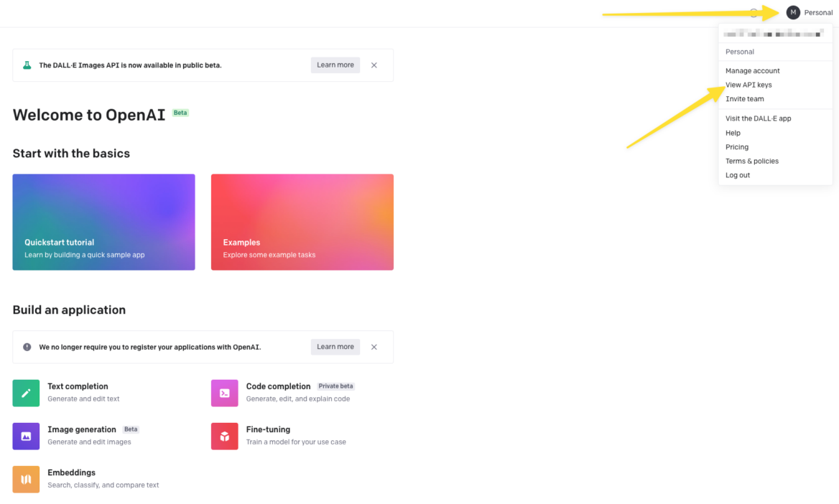Open the Examples card
The height and width of the screenshot is (504, 839).
click(302, 222)
